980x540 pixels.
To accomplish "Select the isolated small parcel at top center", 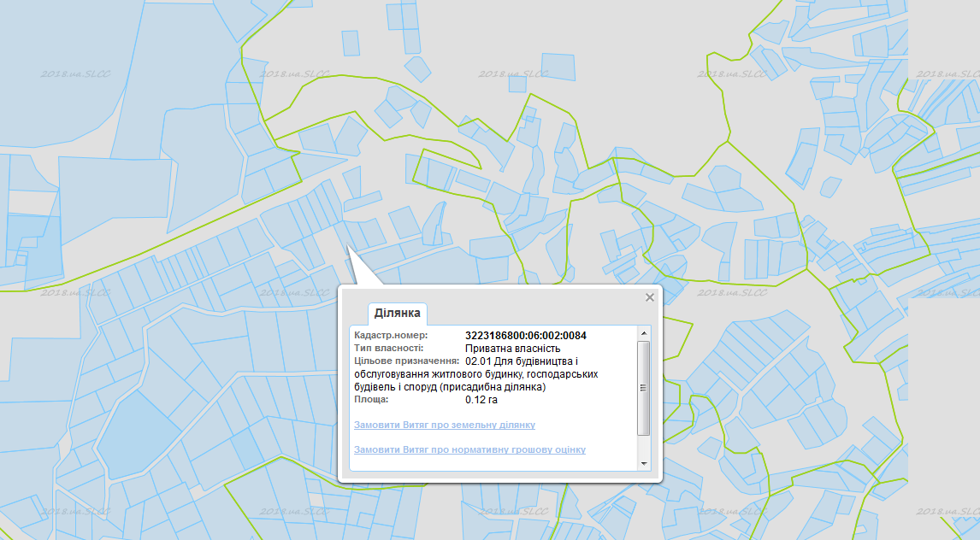I will 558,67.
